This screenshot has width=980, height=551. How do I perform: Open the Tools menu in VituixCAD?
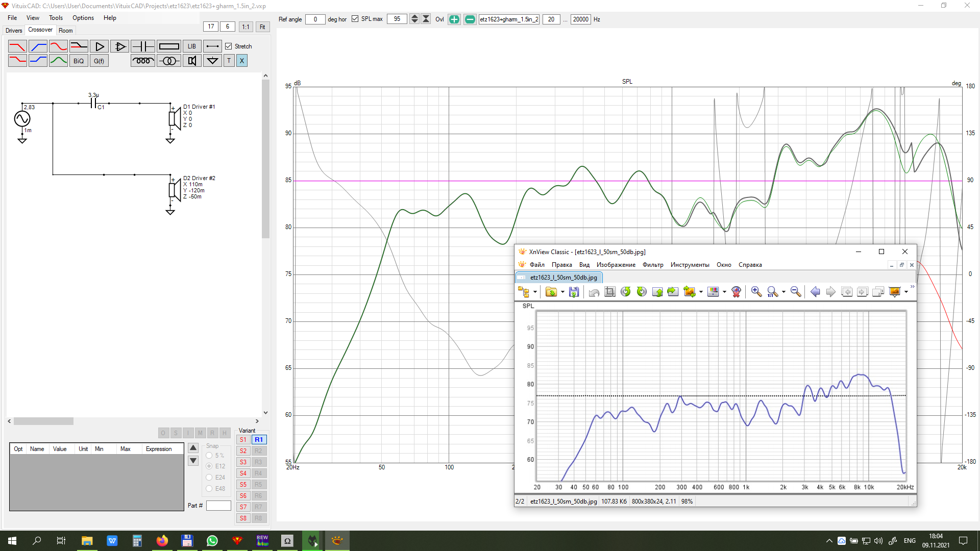coord(56,18)
